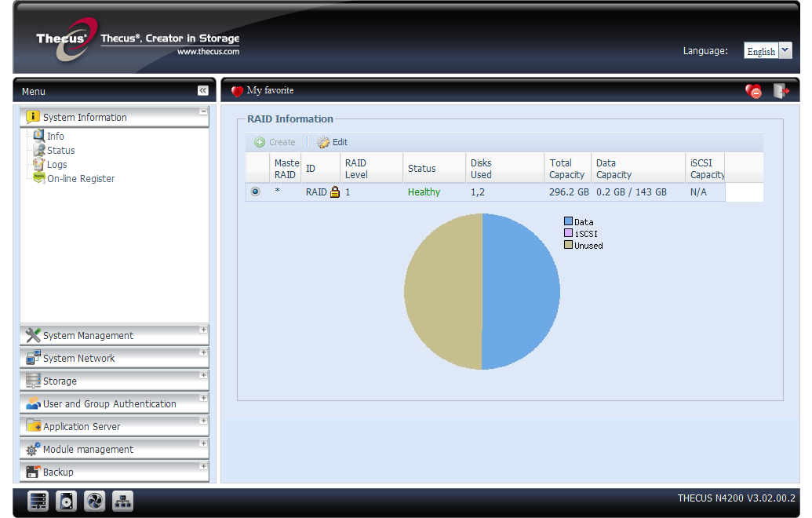812x518 pixels.
Task: Click the System Information icon
Action: coord(33,117)
